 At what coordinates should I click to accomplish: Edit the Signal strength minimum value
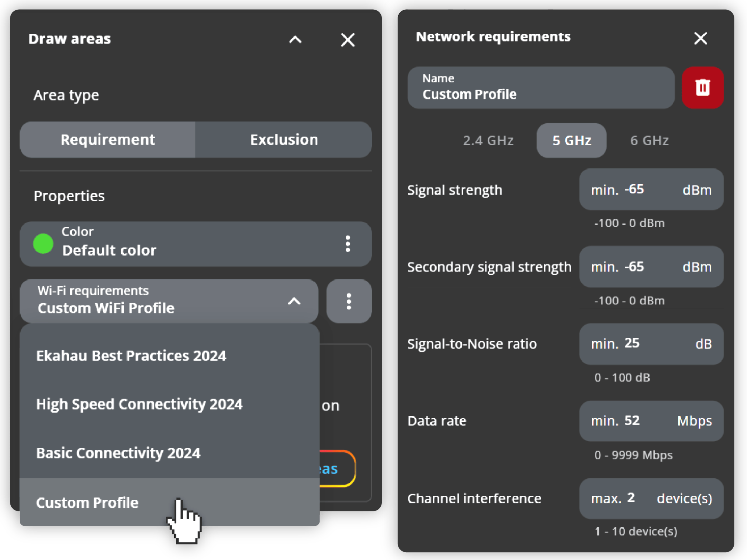(x=651, y=189)
